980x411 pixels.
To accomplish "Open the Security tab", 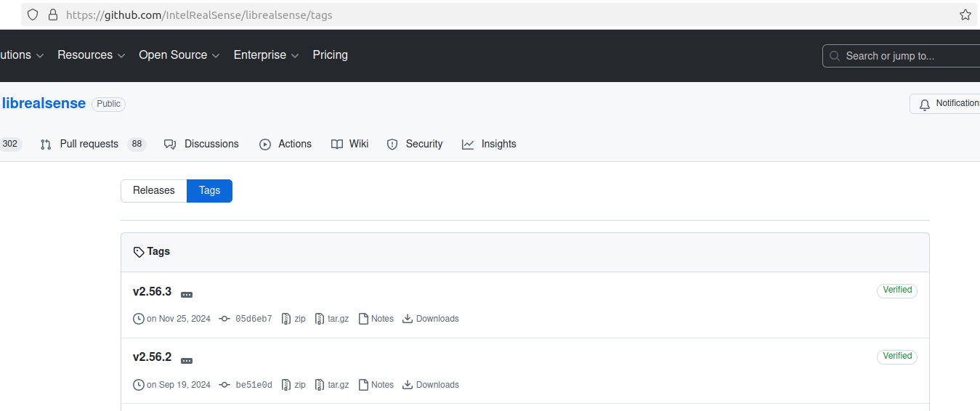I will (x=415, y=145).
